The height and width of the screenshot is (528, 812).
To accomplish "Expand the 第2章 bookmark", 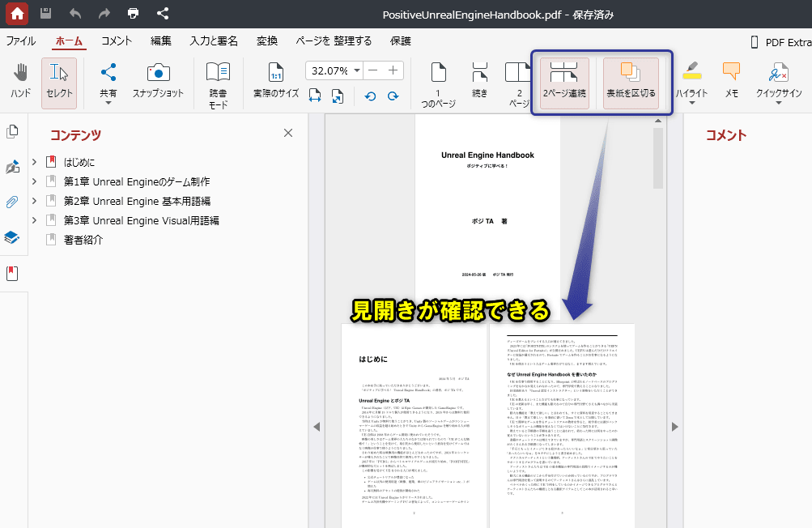I will pos(34,201).
